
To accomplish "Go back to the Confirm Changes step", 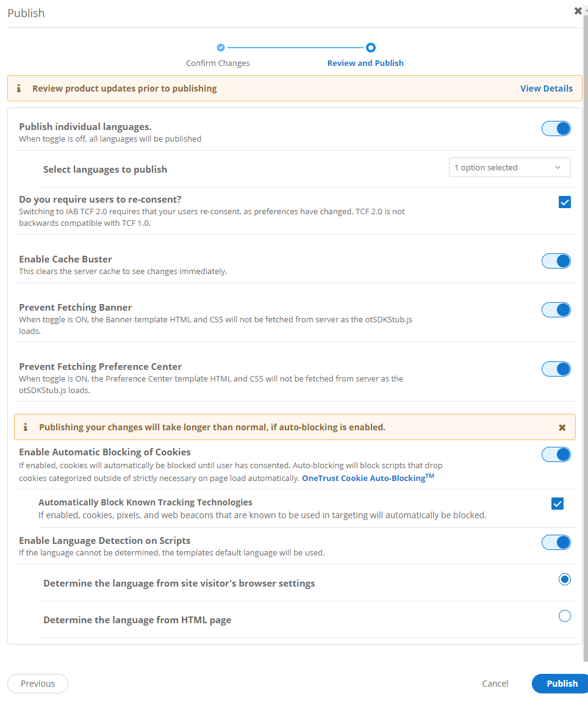I will [218, 63].
